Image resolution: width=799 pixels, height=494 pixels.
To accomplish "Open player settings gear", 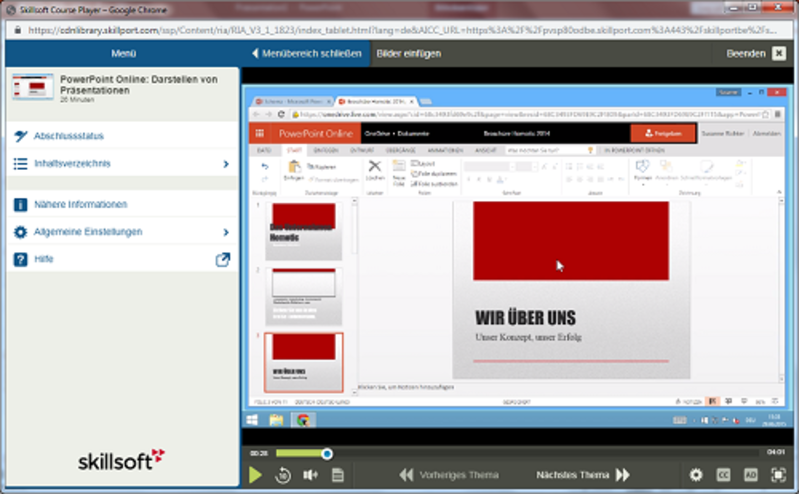I will click(x=696, y=475).
